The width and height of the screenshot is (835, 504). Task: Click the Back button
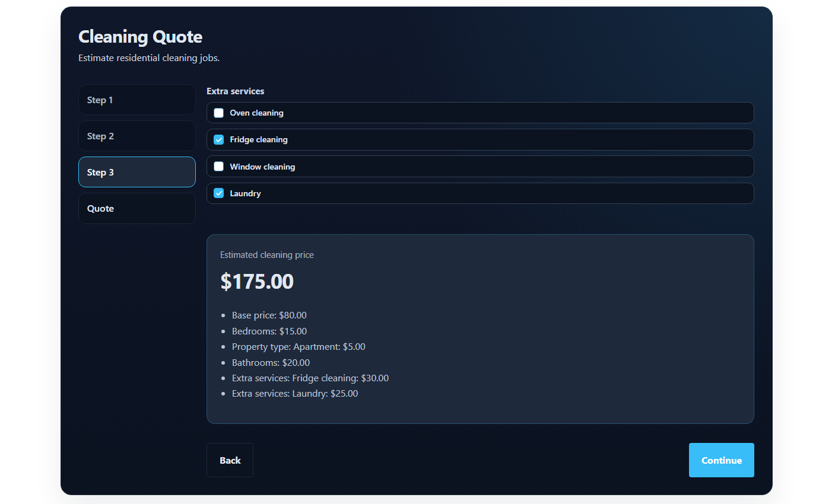point(230,460)
